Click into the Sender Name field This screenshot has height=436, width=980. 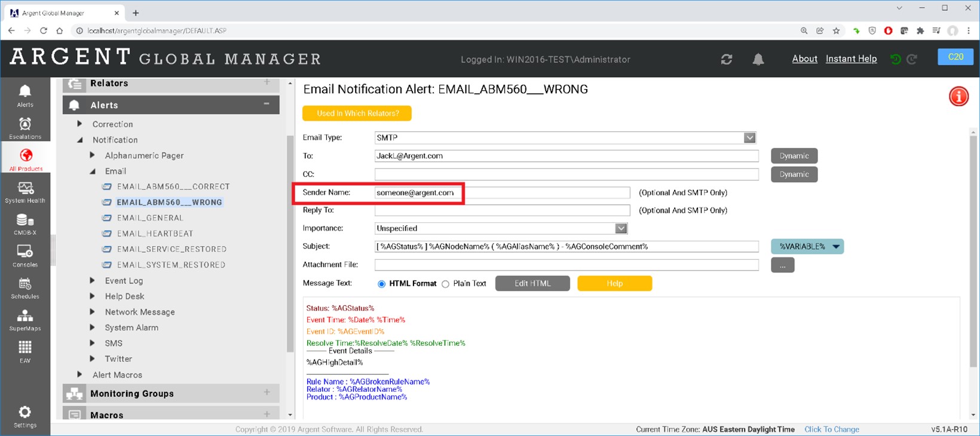pyautogui.click(x=502, y=193)
